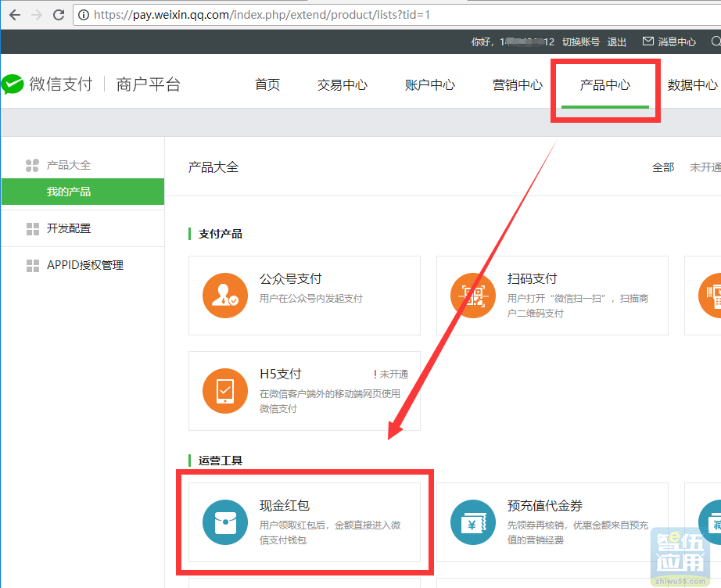Click the APPID授权管理 grid icon

33,265
